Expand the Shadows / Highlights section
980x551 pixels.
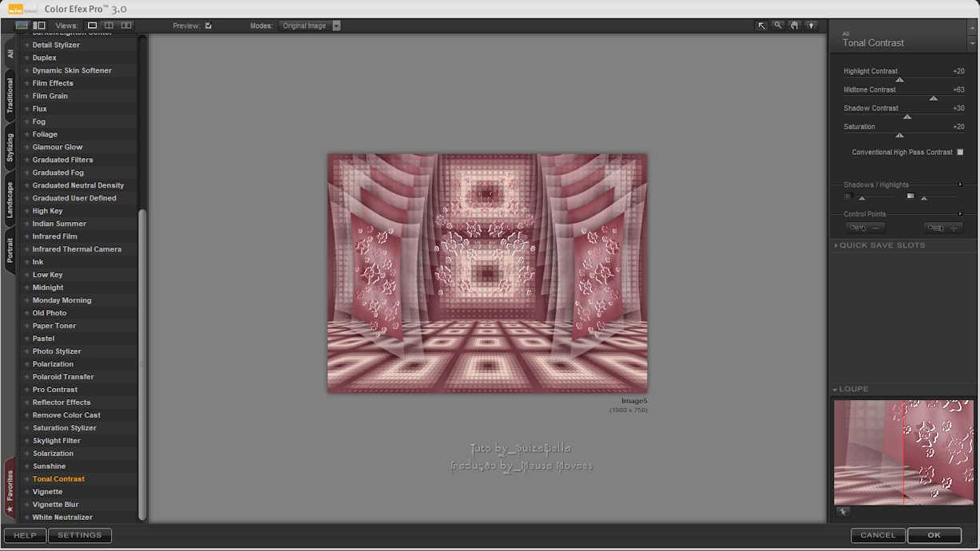click(960, 184)
